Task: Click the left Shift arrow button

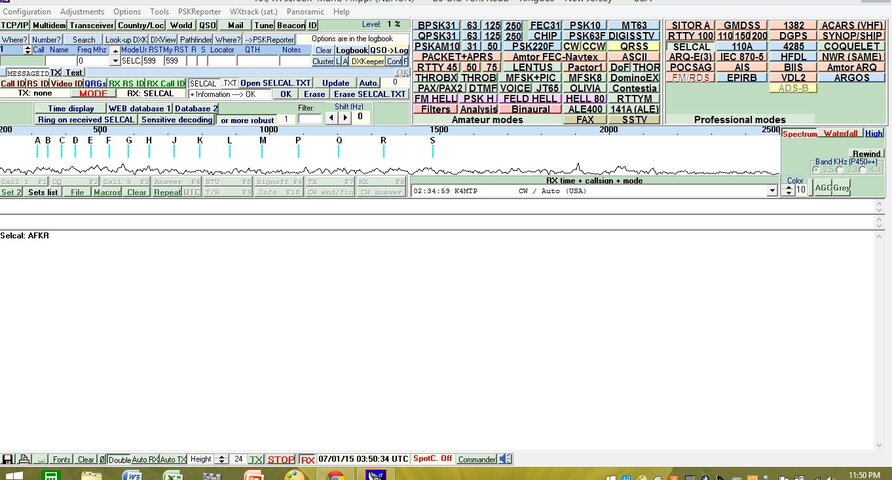Action: coord(332,118)
